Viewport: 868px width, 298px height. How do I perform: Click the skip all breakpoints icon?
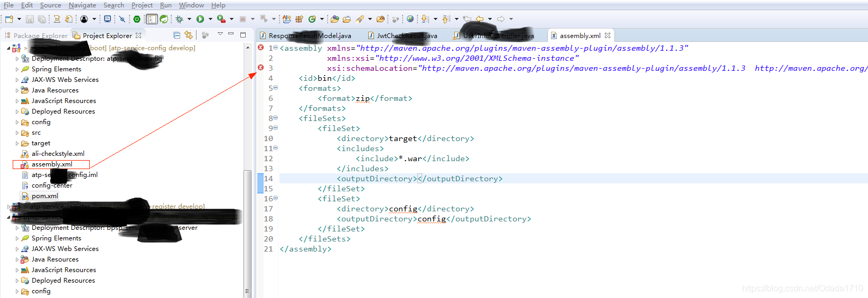pos(122,19)
